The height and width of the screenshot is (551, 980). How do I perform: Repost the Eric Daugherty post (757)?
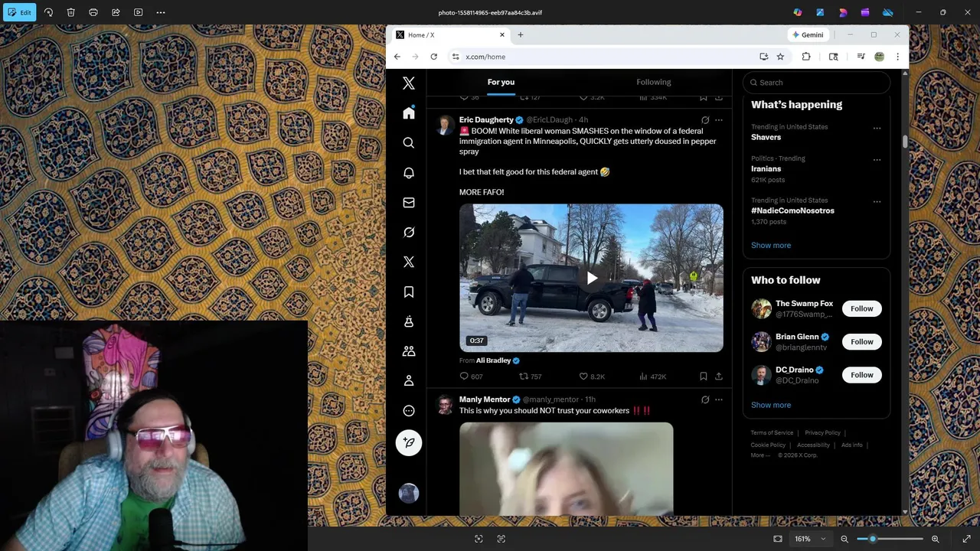coord(531,377)
